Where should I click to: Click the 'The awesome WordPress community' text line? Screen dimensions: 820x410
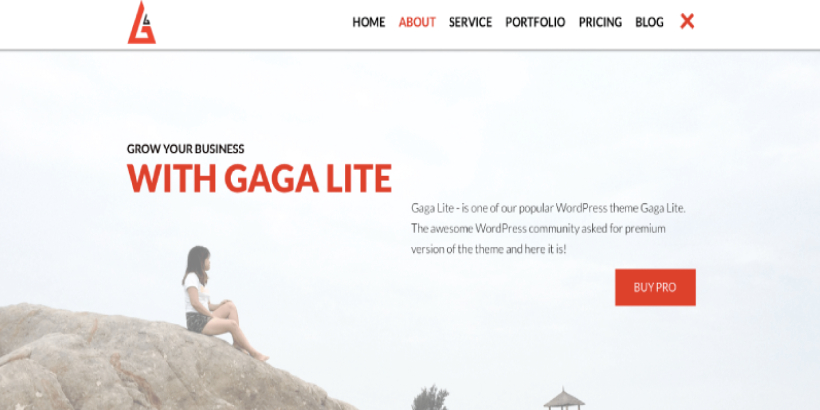(x=538, y=229)
